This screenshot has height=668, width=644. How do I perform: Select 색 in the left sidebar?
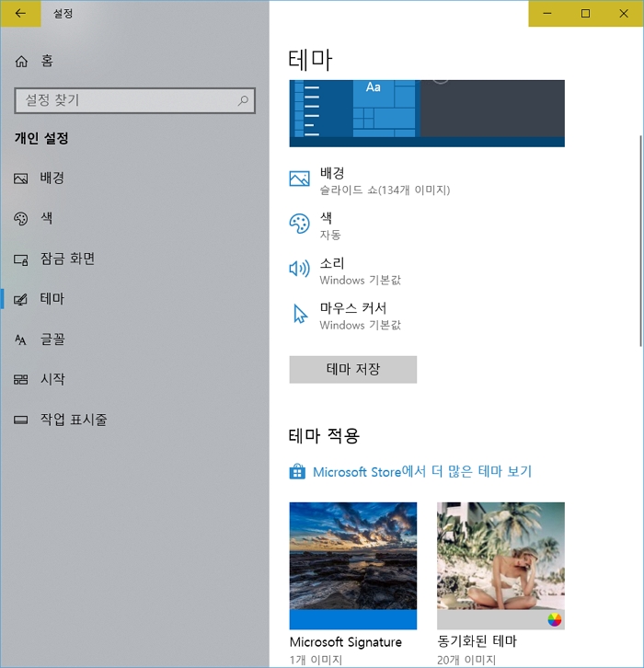pyautogui.click(x=46, y=218)
